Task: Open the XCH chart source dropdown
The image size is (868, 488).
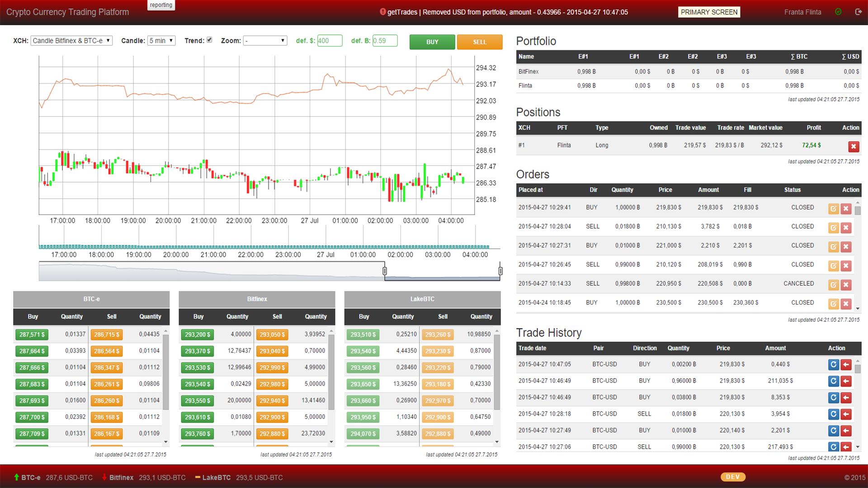Action: (71, 41)
